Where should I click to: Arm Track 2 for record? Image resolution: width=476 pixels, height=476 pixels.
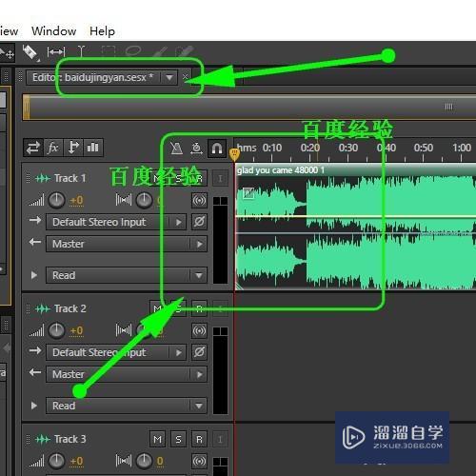[x=199, y=308]
